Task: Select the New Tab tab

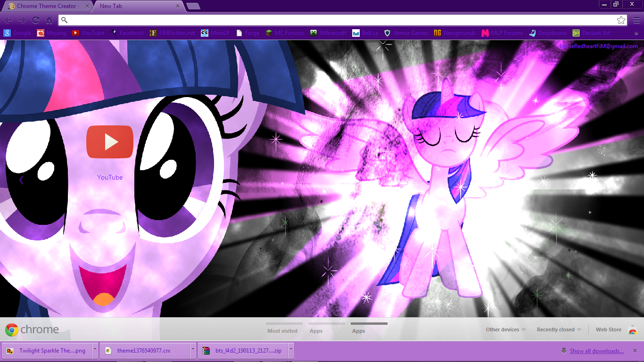Action: tap(137, 6)
